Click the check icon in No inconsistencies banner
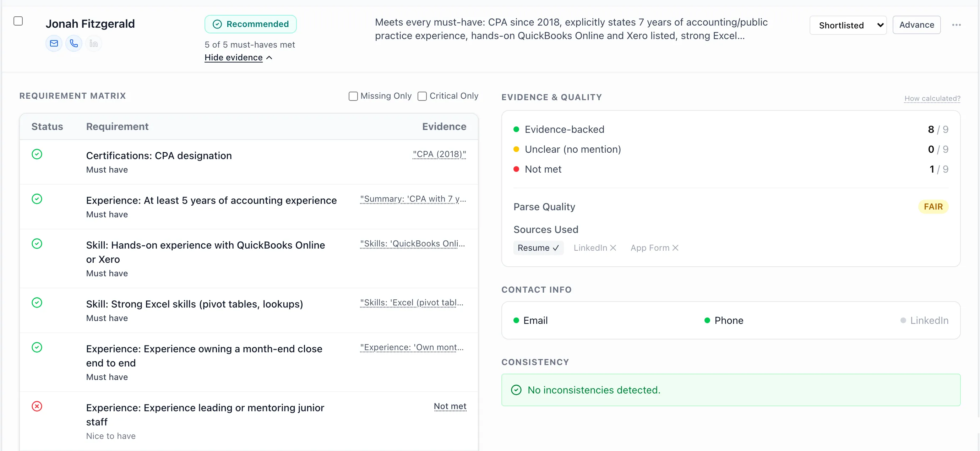This screenshot has height=451, width=980. tap(516, 390)
